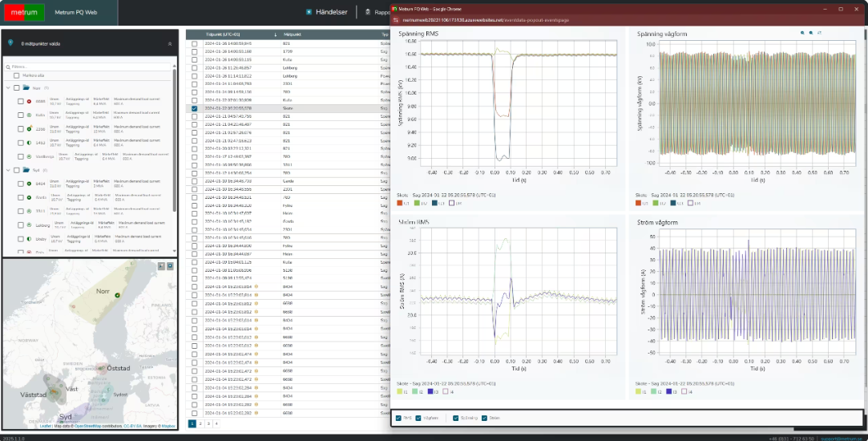Collapse the measurement points panel with double chevron
Viewport: 868px width, 441px height.
pos(170,44)
